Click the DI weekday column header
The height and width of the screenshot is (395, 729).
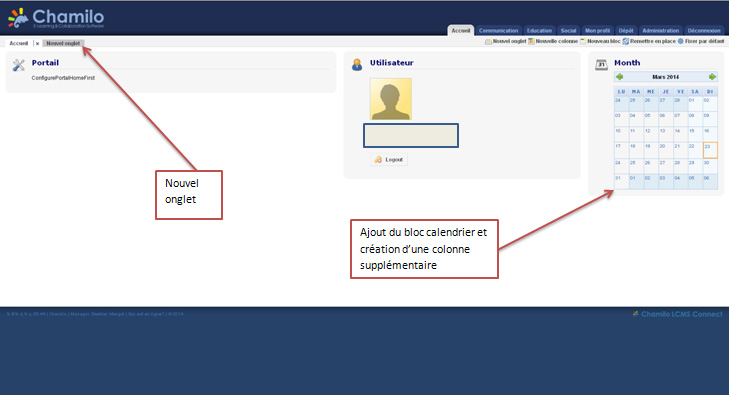pos(710,92)
